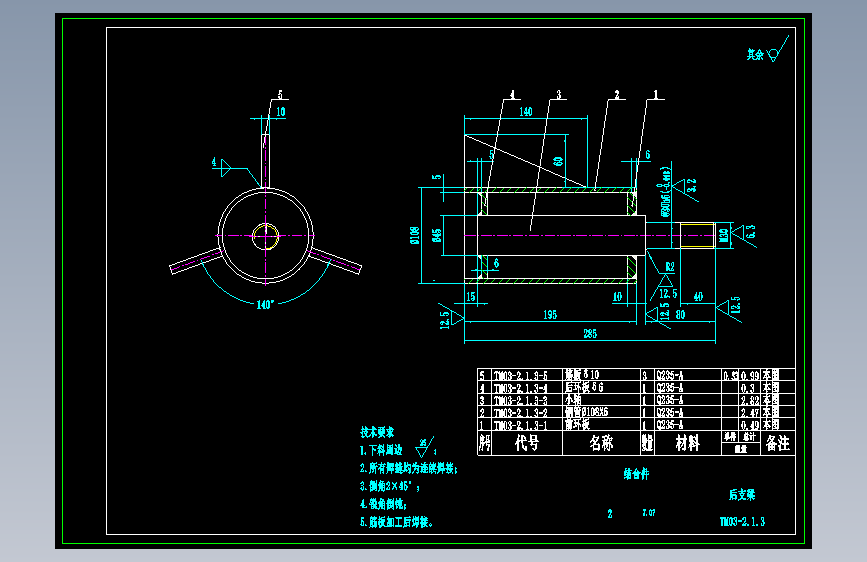Click the 7.07 weight in title block
867x562 pixels.
pos(649,513)
